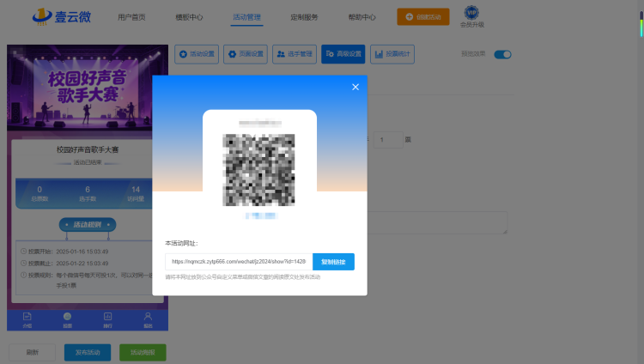The width and height of the screenshot is (644, 364).
Task: Click the 投票开始 2025-01-16 time line
Action: [x=64, y=252]
